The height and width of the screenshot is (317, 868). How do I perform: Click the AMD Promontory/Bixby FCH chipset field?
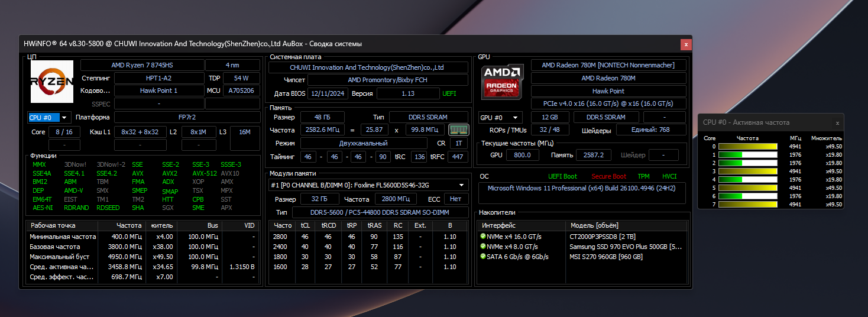387,80
